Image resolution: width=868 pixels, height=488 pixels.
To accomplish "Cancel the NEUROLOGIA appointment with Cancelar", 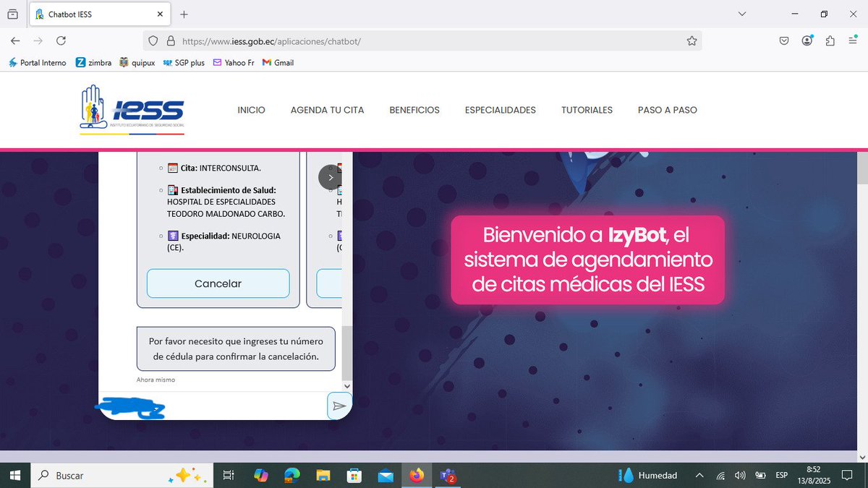I will click(x=218, y=283).
